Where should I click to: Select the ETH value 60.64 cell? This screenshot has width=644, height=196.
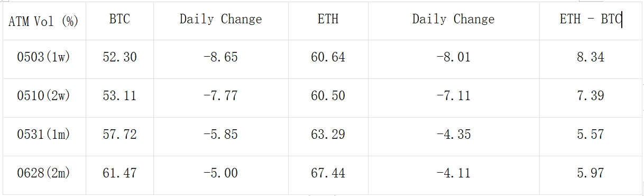coord(328,59)
